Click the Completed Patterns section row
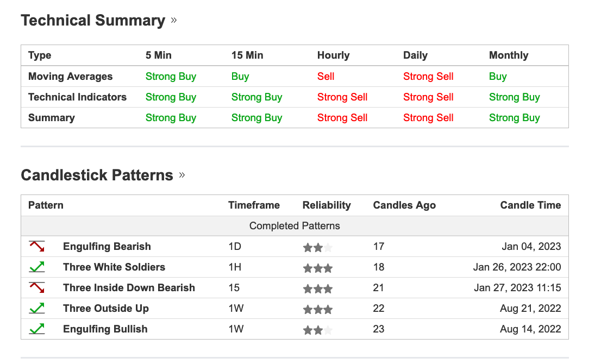 pos(295,225)
